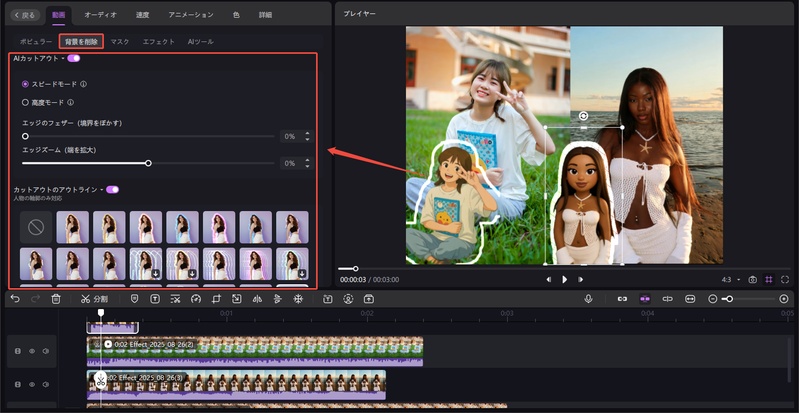Select the Effect_2025_08_26(2) clip on timeline

point(255,351)
